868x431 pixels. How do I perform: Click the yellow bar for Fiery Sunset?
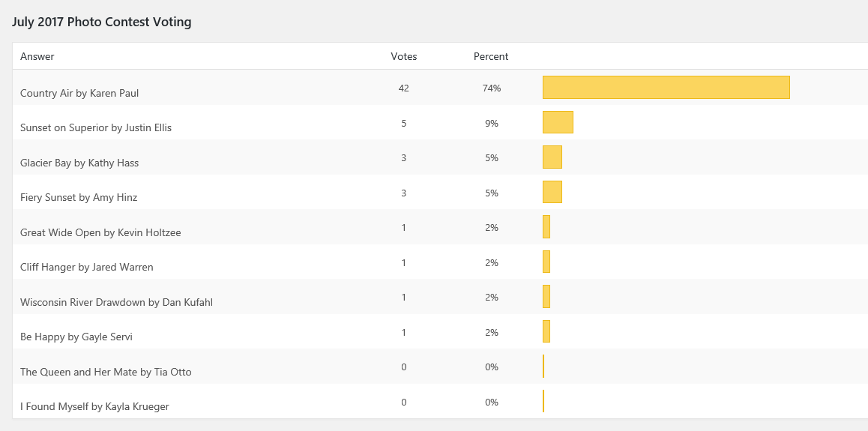(x=552, y=192)
